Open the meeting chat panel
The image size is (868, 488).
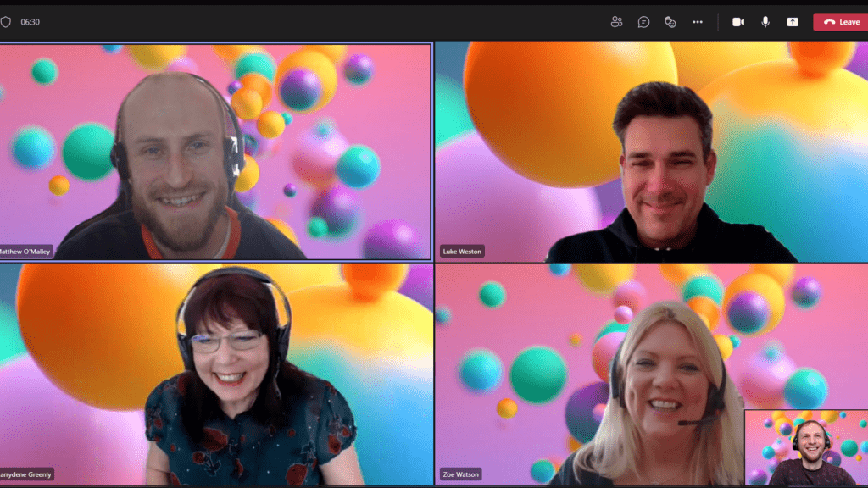643,22
